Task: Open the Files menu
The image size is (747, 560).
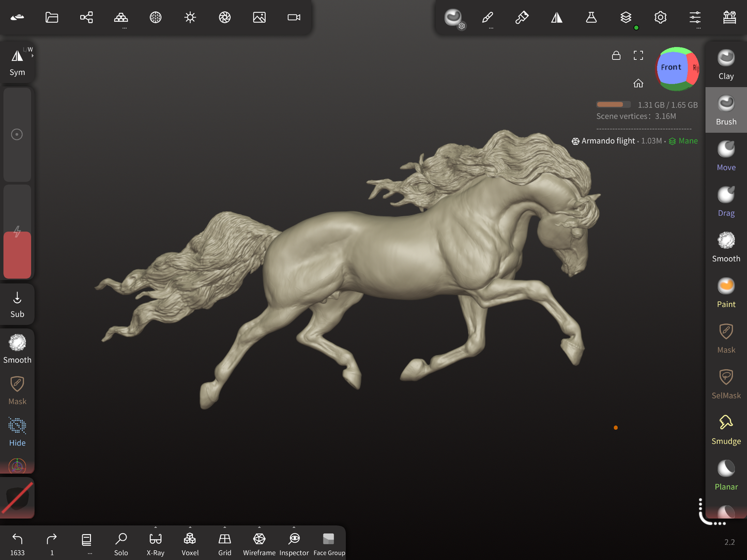Action: point(52,18)
